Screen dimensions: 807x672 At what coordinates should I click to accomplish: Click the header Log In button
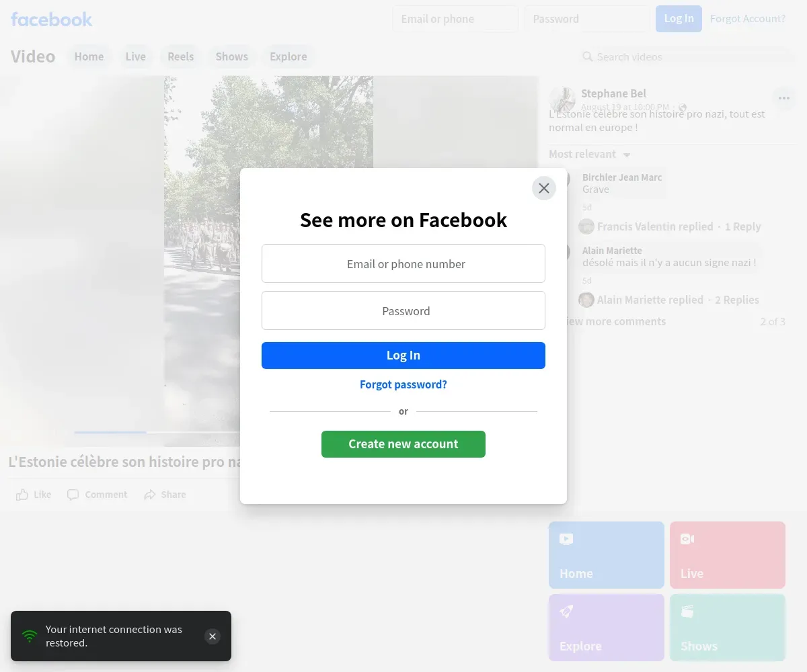(x=679, y=19)
